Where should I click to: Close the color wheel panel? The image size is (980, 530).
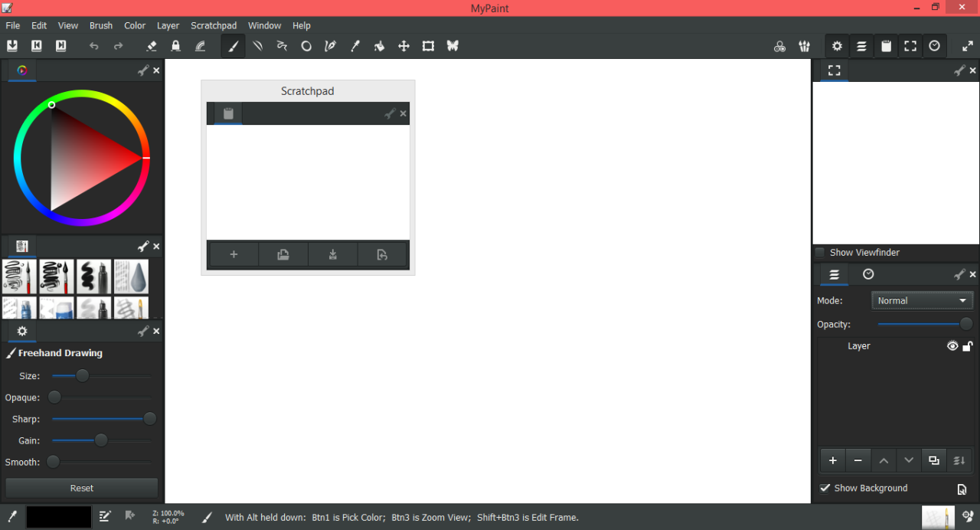[x=156, y=70]
